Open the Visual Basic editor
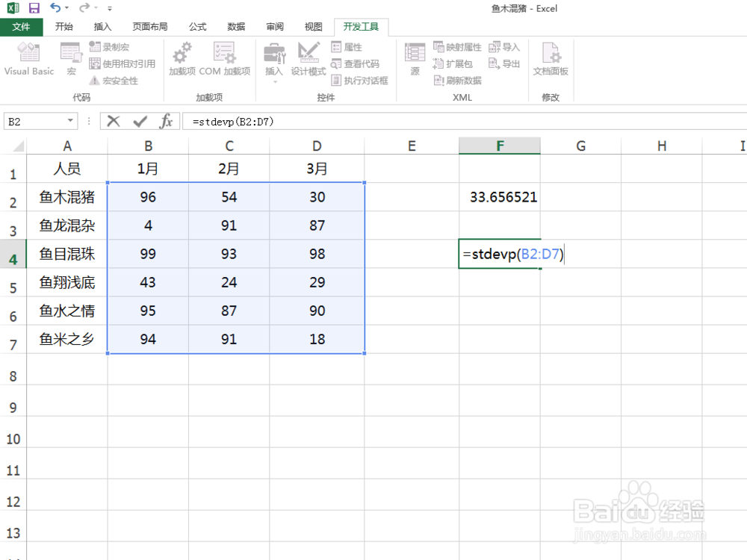Viewport: 747px width, 560px height. [x=29, y=58]
